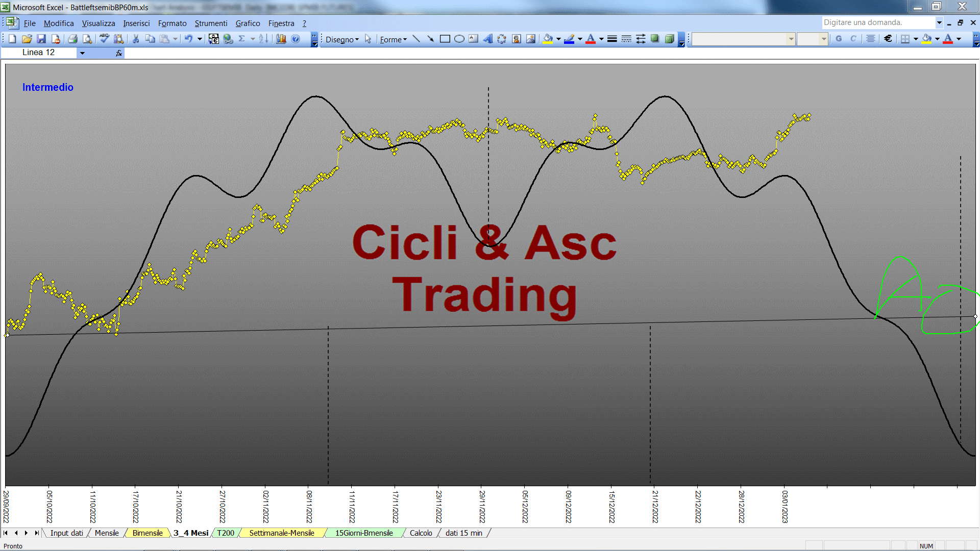
Task: Copy selection with the copy icon
Action: coord(150,39)
